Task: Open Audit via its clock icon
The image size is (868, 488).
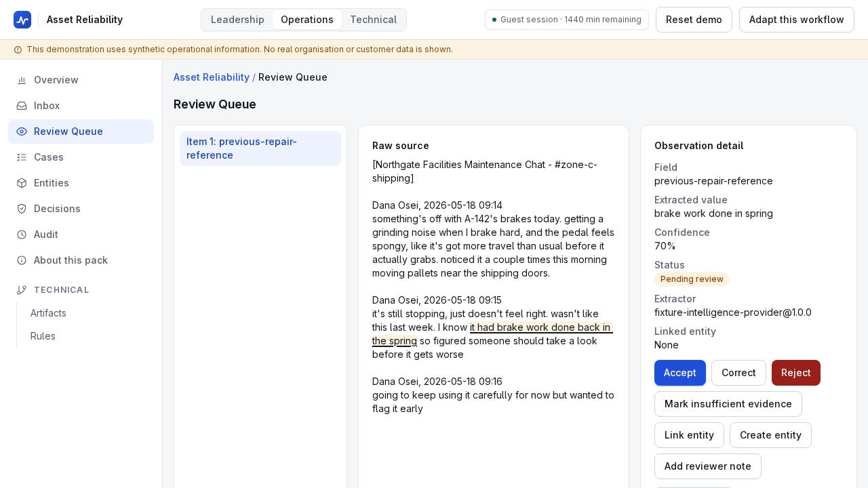Action: [22, 235]
